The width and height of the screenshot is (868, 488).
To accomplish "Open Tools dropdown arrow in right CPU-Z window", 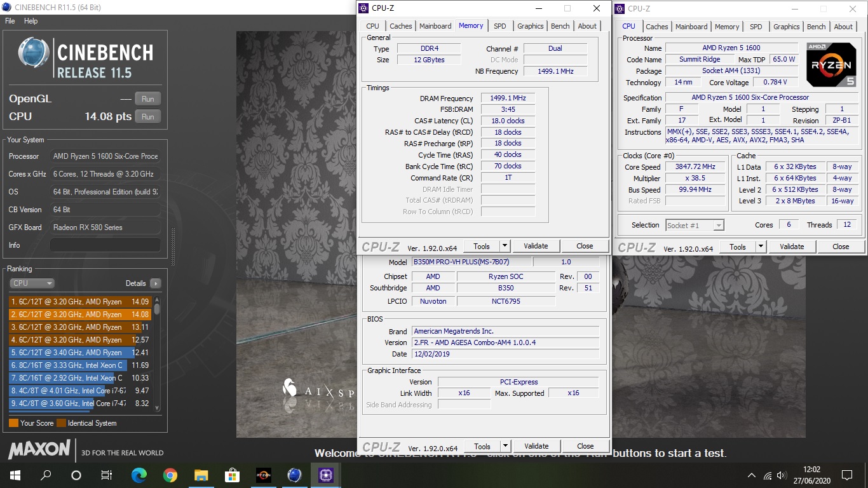I will pos(761,247).
